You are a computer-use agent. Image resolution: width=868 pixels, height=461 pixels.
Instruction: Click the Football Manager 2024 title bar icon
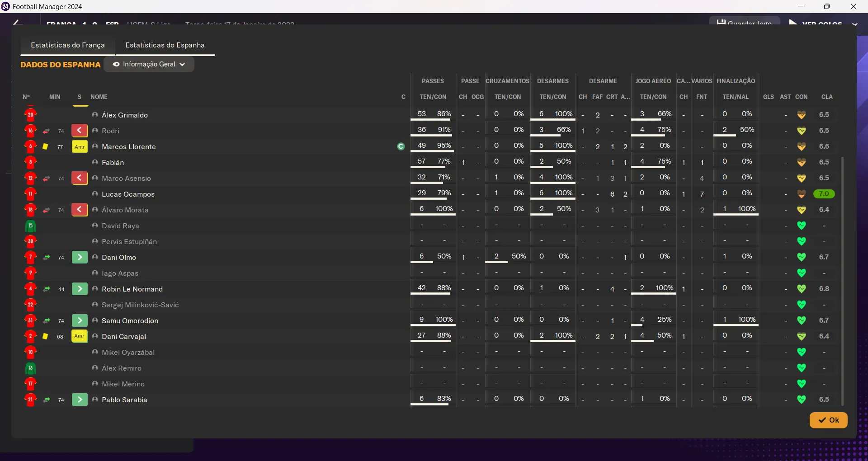click(x=5, y=6)
